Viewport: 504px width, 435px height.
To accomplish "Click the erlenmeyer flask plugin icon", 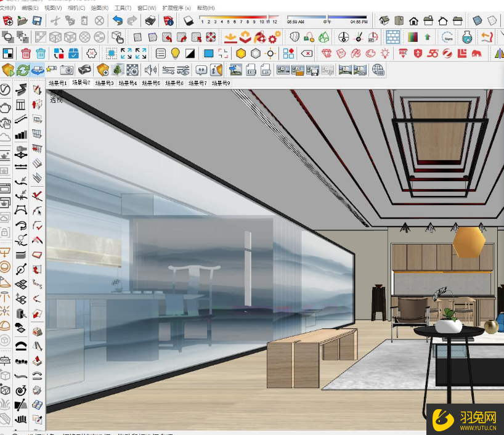I will tap(468, 37).
